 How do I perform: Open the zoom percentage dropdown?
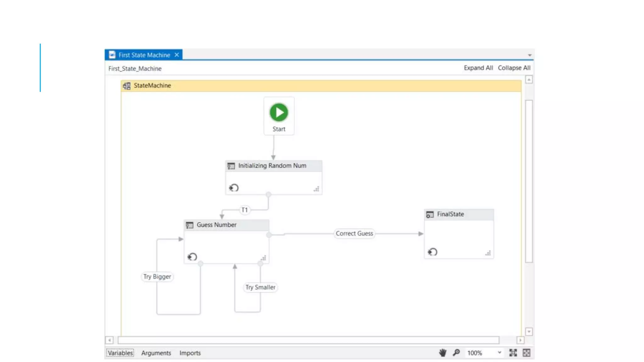(499, 353)
